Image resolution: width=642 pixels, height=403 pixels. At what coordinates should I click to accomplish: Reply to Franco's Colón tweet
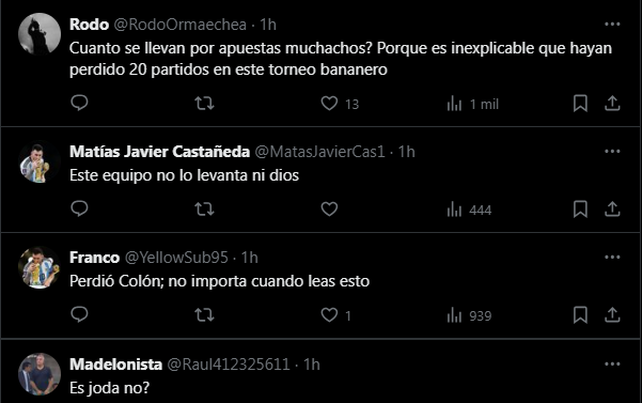point(80,315)
